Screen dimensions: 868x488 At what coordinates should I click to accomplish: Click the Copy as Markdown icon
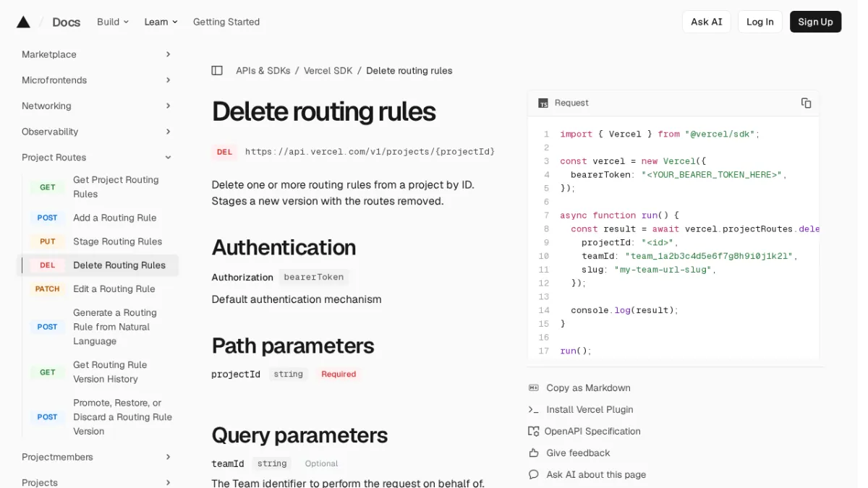tap(534, 388)
